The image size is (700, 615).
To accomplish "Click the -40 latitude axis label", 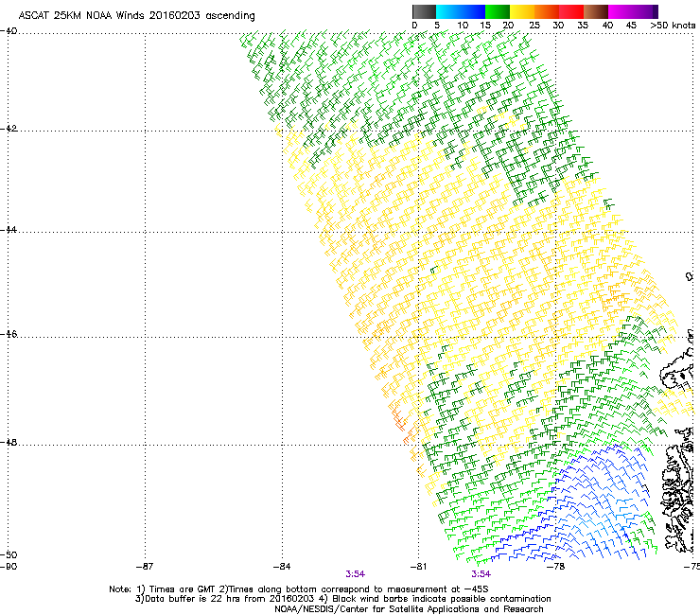I will coord(9,31).
